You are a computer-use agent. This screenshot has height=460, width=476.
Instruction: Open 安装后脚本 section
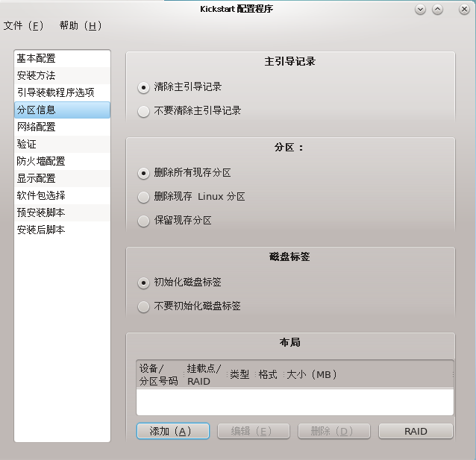(62, 230)
